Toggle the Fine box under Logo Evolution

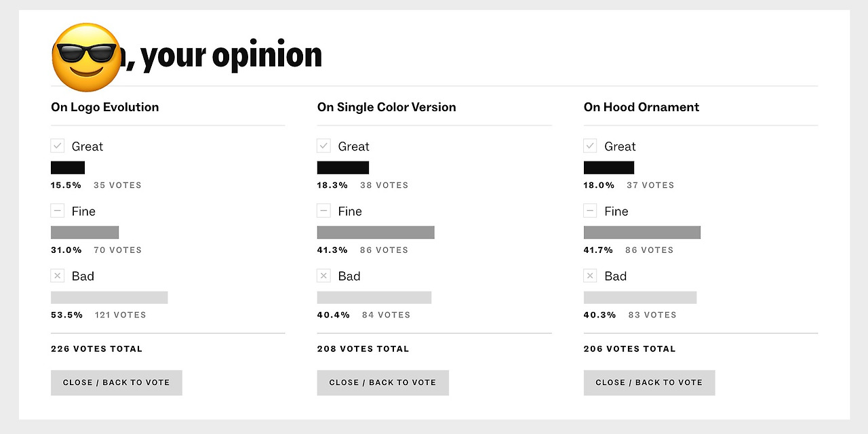[58, 211]
